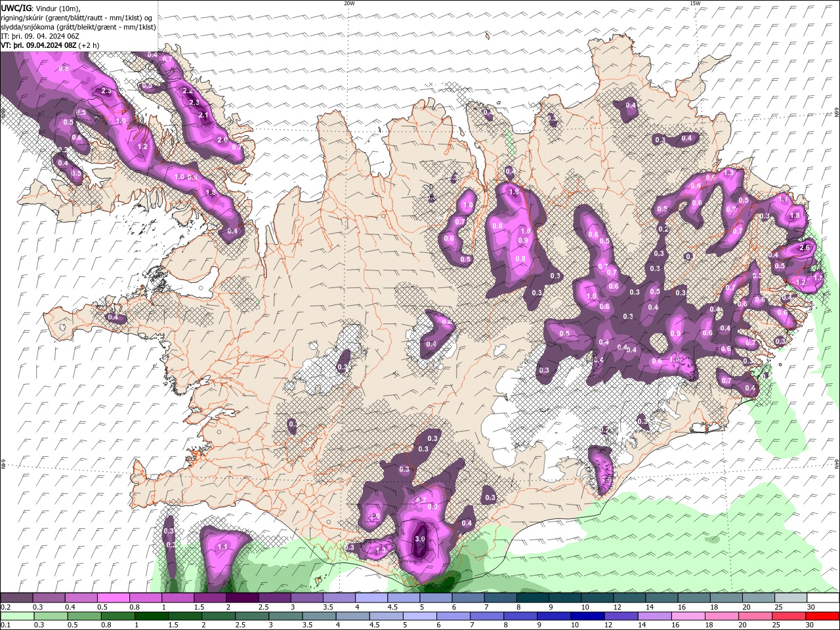Click the '0.1' label on the rain scale
This screenshot has height=630, width=840.
(x=6, y=625)
